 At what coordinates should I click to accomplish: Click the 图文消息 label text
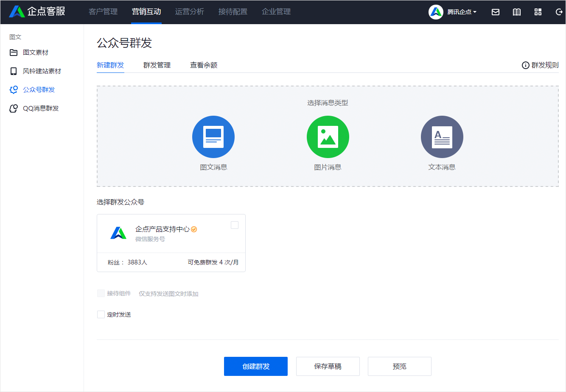tap(213, 167)
